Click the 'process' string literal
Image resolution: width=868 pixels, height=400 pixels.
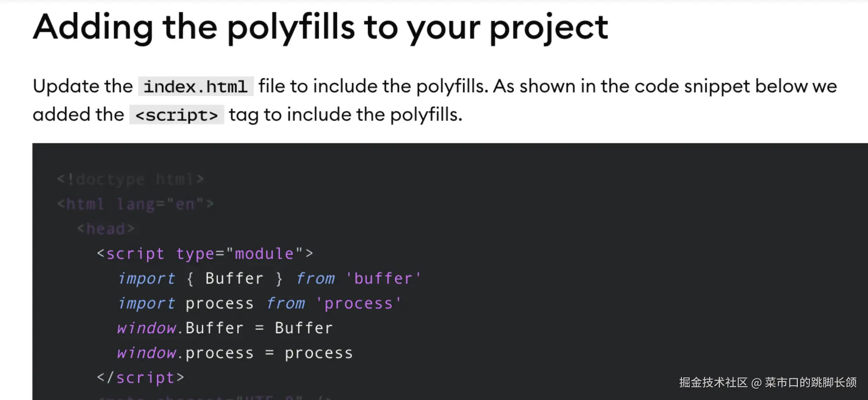(x=358, y=303)
